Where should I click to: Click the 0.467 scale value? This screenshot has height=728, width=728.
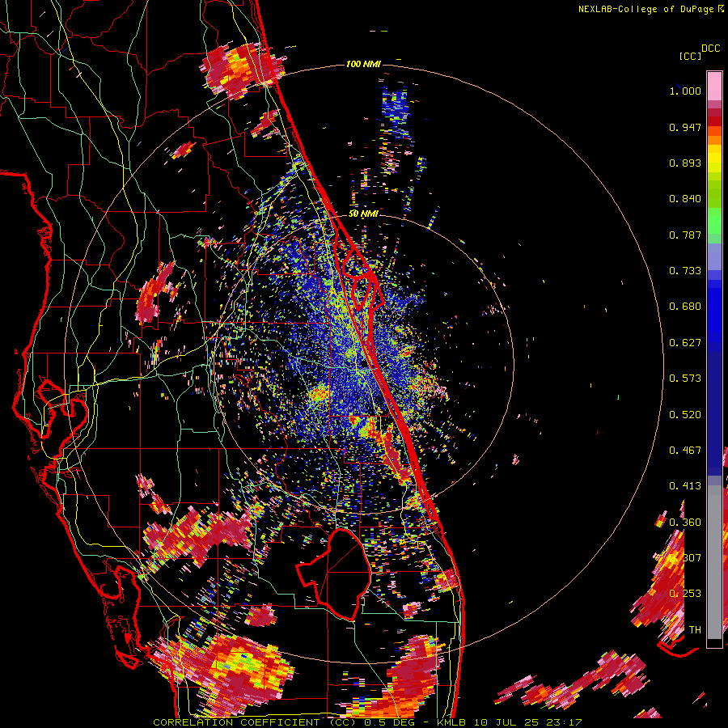click(x=685, y=451)
